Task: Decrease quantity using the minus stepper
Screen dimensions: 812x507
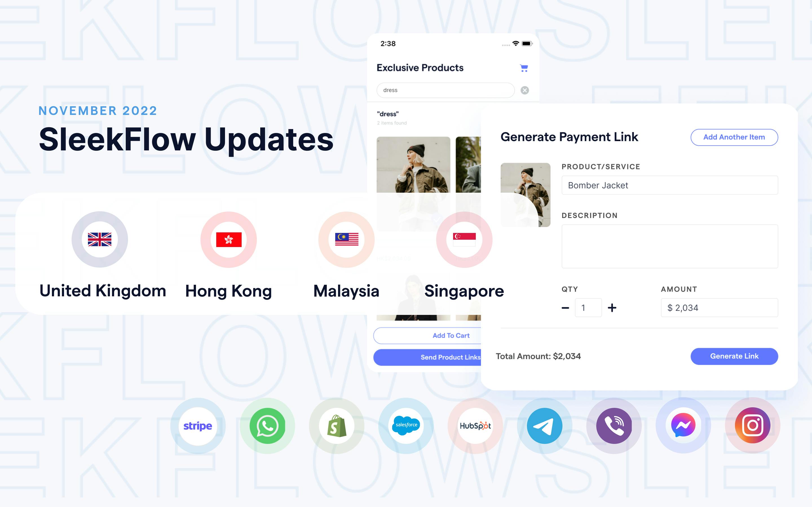Action: coord(565,308)
